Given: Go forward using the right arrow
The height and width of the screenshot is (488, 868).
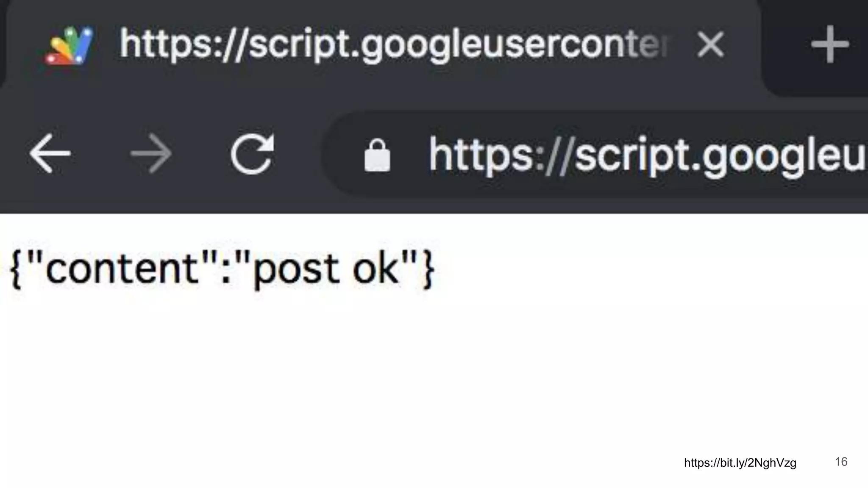Looking at the screenshot, I should tap(151, 154).
